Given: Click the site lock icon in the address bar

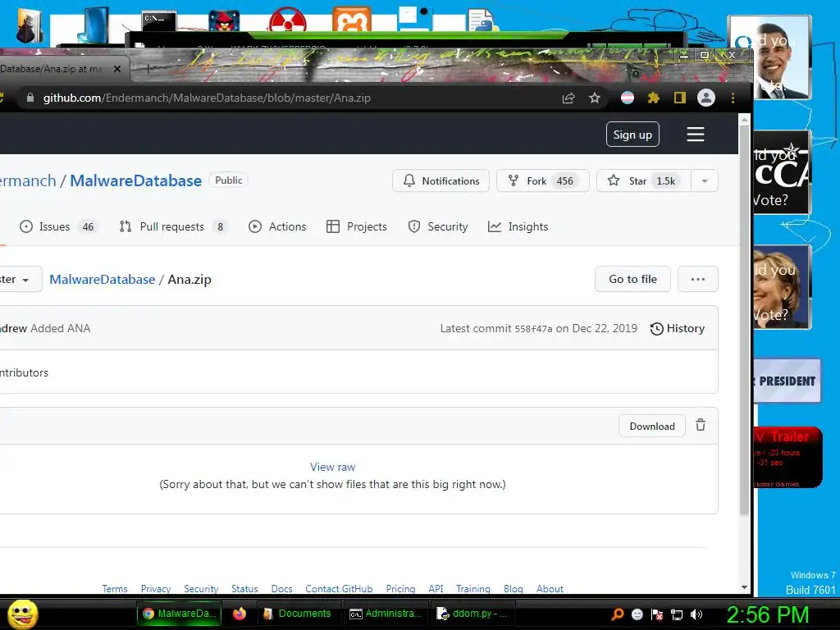Looking at the screenshot, I should 30,98.
